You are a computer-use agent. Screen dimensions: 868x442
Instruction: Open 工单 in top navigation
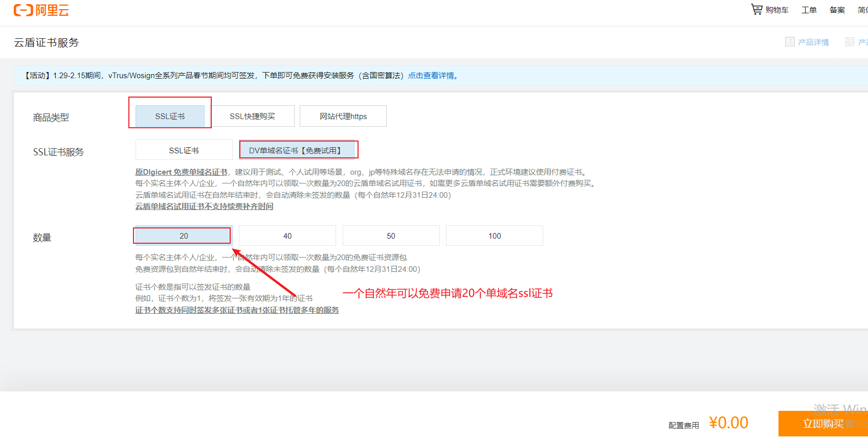point(809,10)
